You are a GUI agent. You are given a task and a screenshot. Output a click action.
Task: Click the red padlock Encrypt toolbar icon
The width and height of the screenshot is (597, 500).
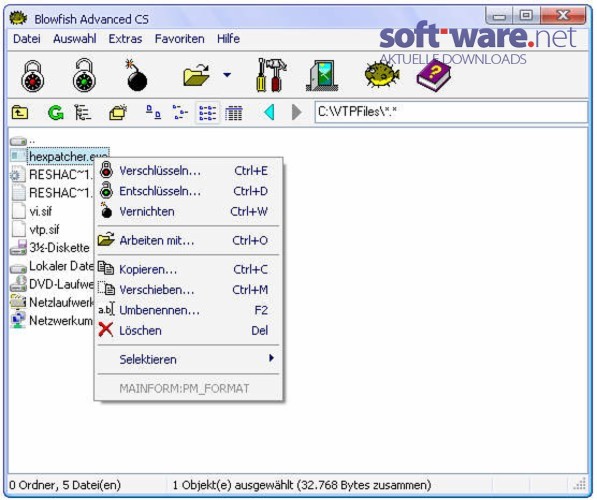32,76
